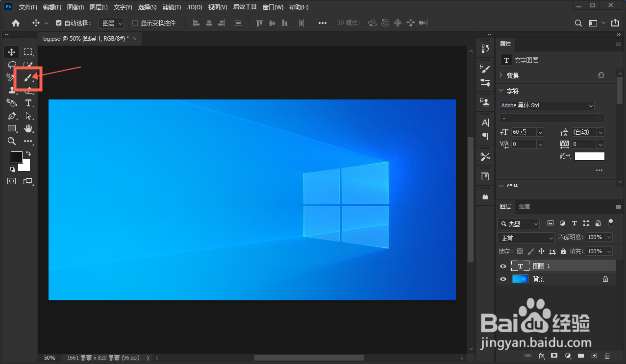
Task: Open the Search magnifier at top right
Action: [578, 23]
